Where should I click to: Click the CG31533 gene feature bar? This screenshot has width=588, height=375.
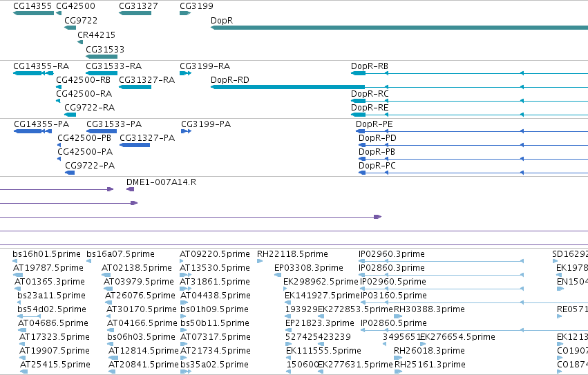point(102,57)
